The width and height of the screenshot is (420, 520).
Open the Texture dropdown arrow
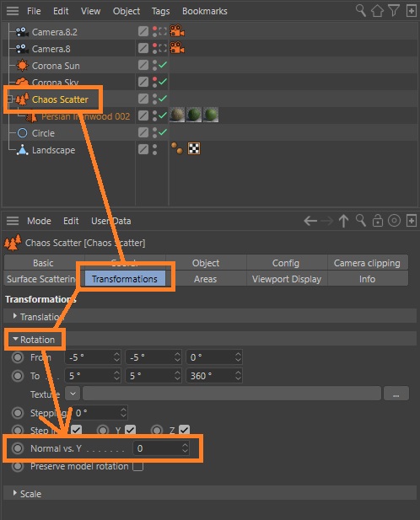click(x=73, y=394)
